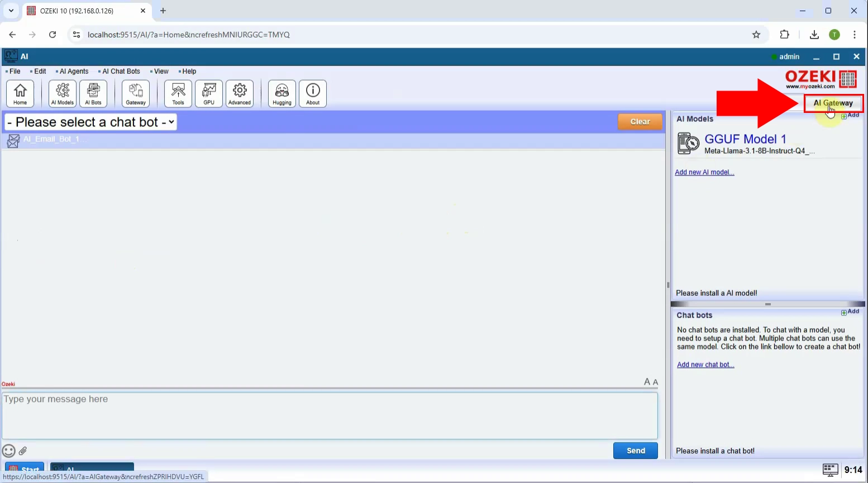The width and height of the screenshot is (868, 483).
Task: Click the AI_Email_Bot_1 envelope icon
Action: pos(13,141)
